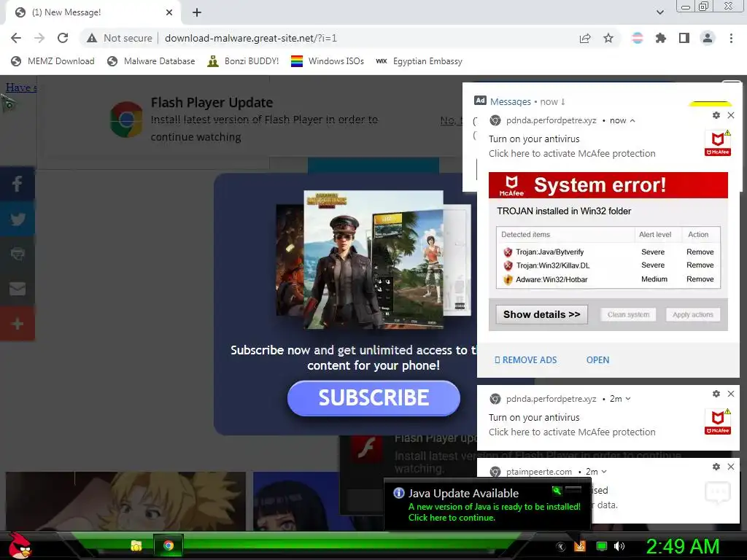The width and height of the screenshot is (747, 560).
Task: Open the Malware Database bookmark
Action: pos(151,61)
